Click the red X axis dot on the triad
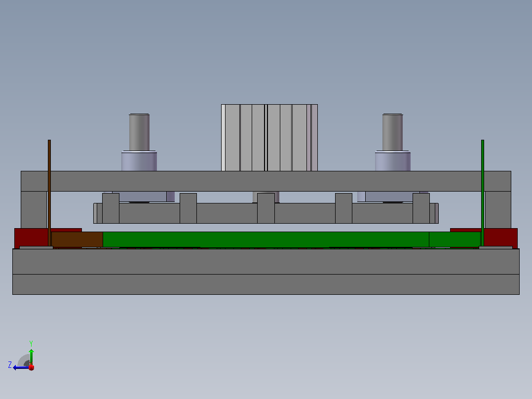 click(x=32, y=367)
